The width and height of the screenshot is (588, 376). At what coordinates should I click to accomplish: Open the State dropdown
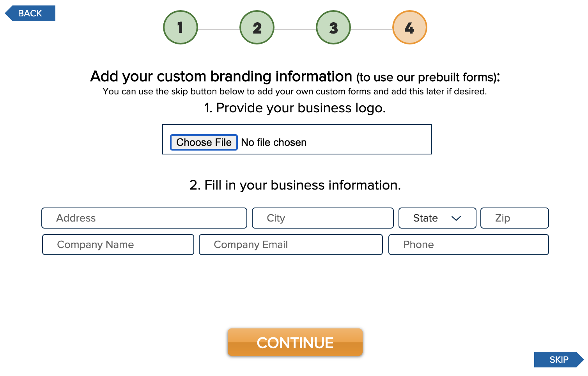pyautogui.click(x=437, y=218)
